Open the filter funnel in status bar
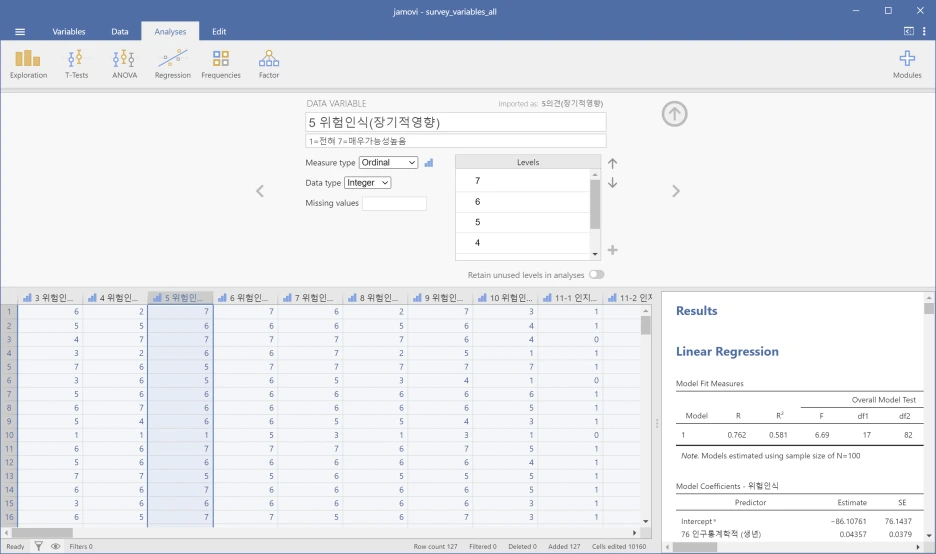 click(x=38, y=546)
